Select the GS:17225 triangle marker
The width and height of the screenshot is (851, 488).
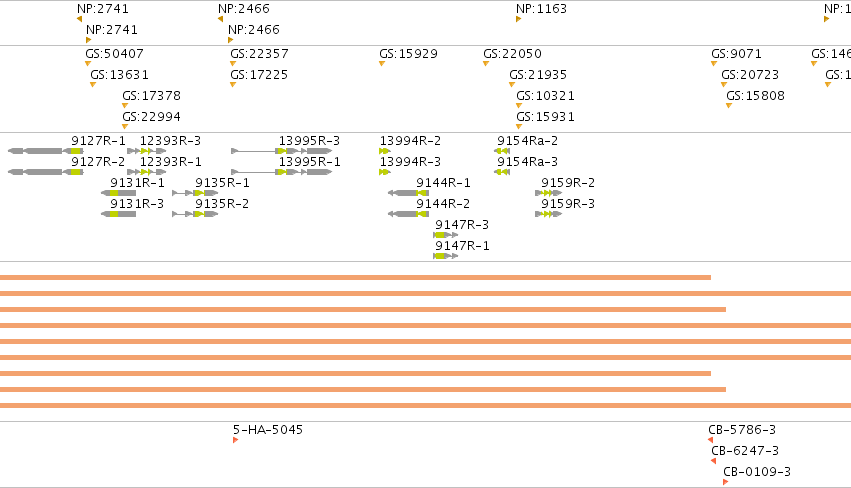[233, 85]
